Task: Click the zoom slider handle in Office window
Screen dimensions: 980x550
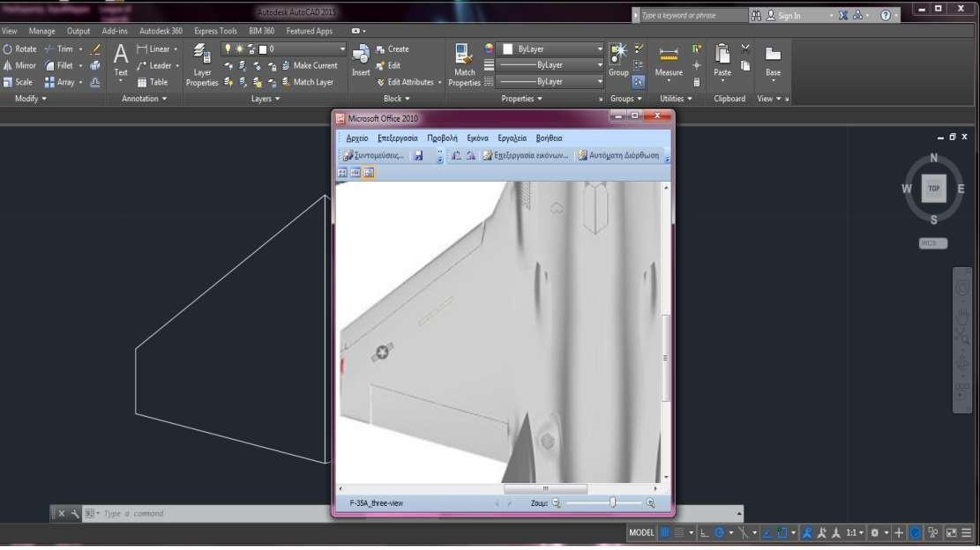Action: click(x=612, y=503)
